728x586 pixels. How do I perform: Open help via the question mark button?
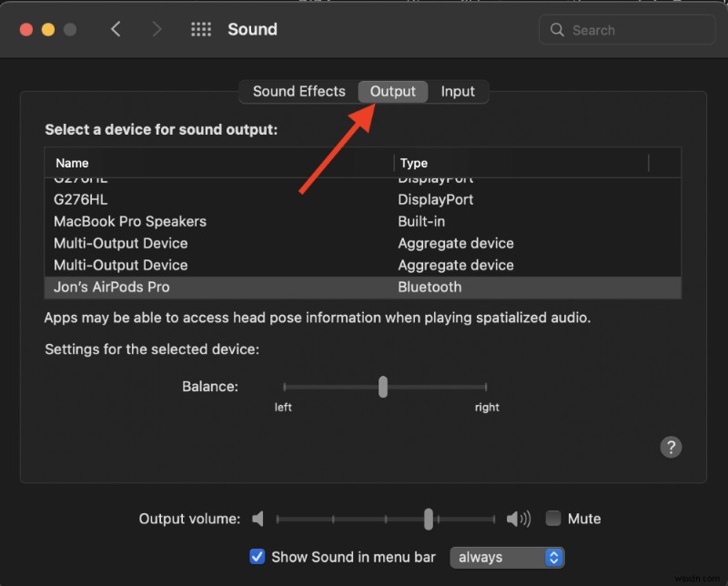pos(671,447)
